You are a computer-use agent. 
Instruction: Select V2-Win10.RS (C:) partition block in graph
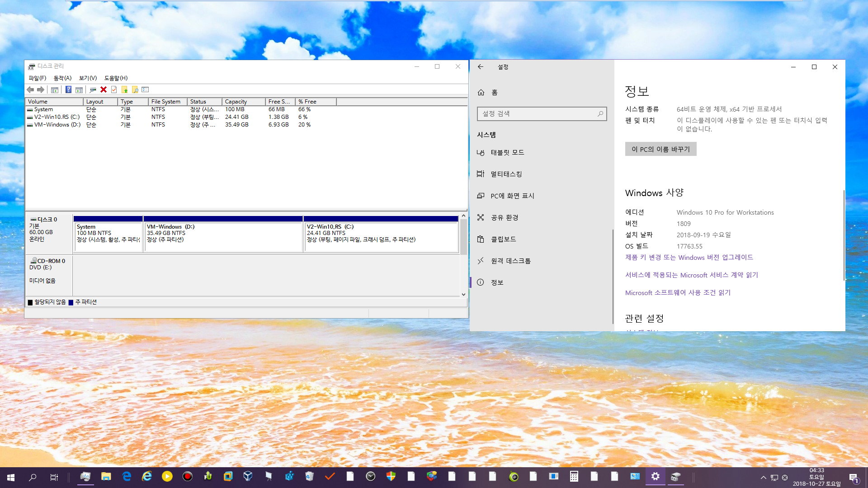[381, 234]
